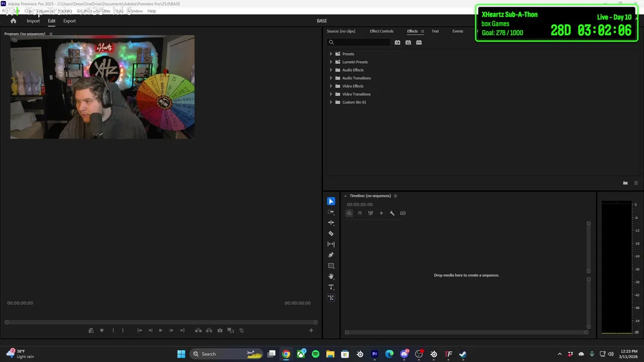Click the Export Frame camera icon
The height and width of the screenshot is (362, 644).
pos(220,330)
